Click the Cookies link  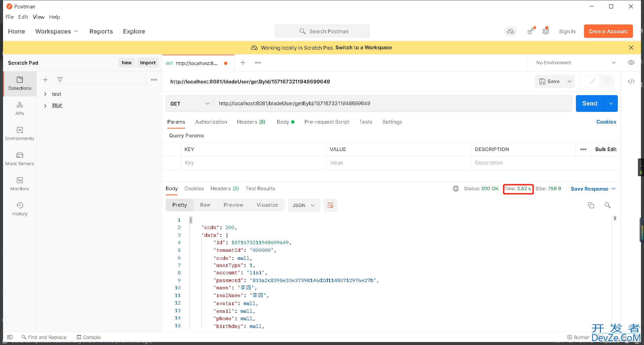[606, 122]
